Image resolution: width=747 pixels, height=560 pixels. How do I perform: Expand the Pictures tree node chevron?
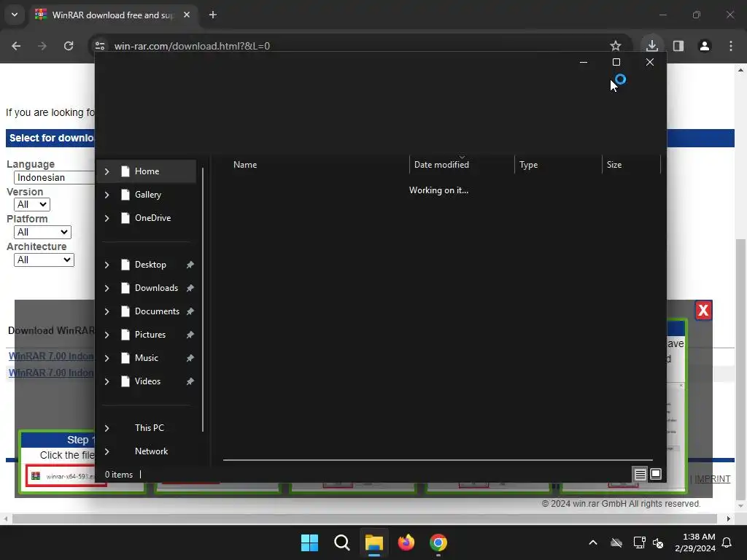pyautogui.click(x=107, y=335)
